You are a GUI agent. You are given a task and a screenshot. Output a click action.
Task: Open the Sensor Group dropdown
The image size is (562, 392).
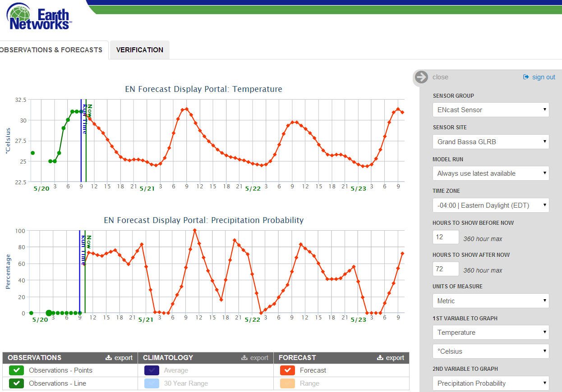491,110
